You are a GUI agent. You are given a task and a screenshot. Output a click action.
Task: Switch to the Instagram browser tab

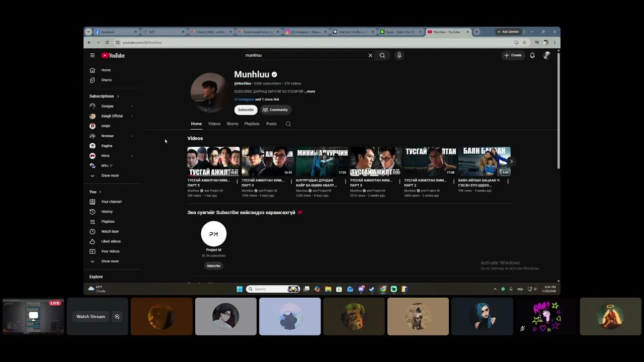306,32
